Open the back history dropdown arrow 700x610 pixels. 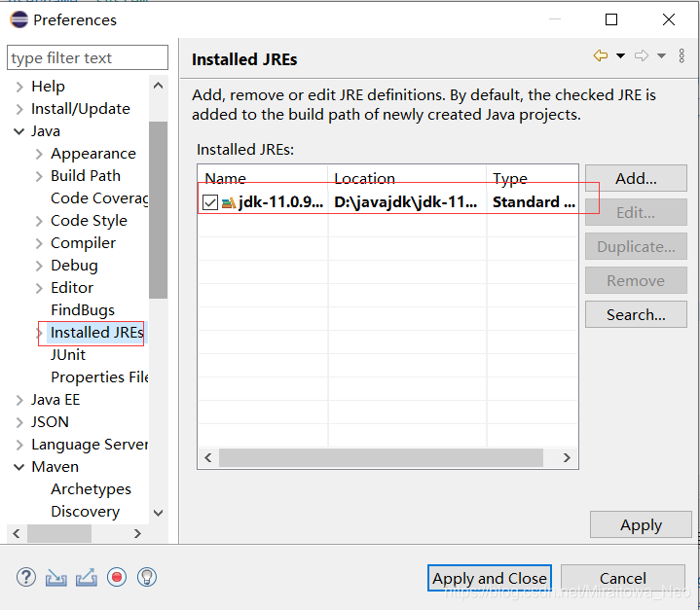click(620, 55)
